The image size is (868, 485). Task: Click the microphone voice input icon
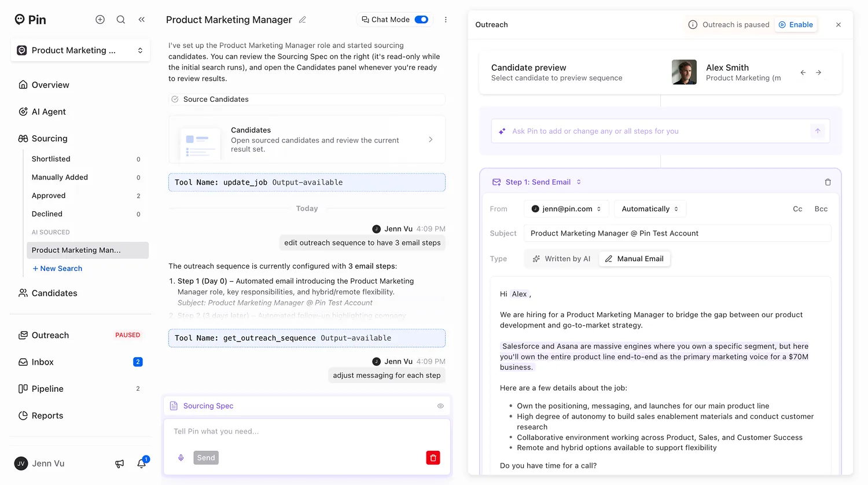pos(181,458)
